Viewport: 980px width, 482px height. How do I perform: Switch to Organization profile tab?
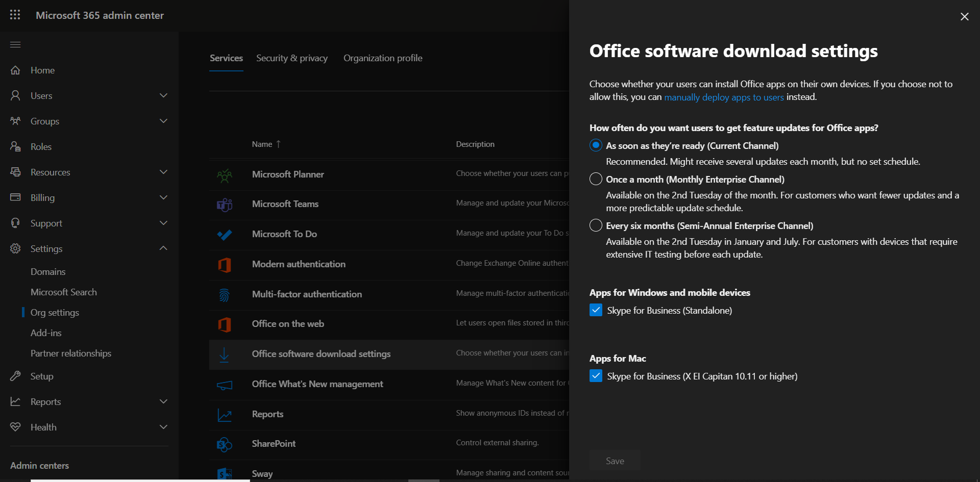383,58
